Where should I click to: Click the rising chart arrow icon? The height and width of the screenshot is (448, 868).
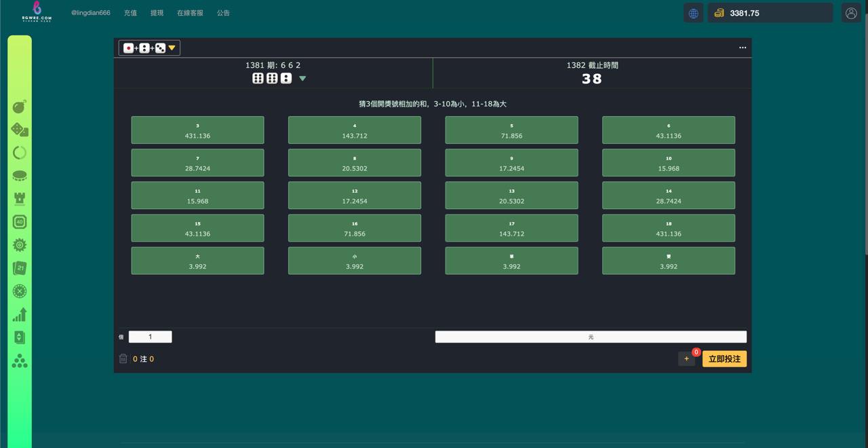pos(20,314)
